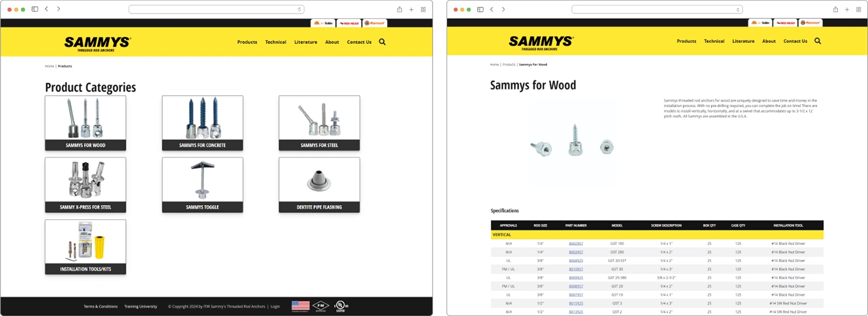Screen dimensions: 868x316
Task: Open Training University footer link
Action: click(x=140, y=306)
